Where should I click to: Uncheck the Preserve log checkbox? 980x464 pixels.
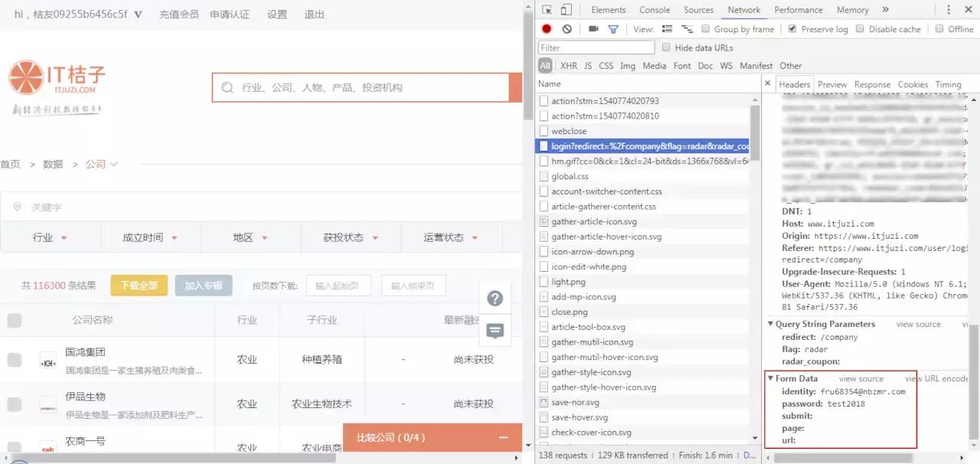[792, 29]
